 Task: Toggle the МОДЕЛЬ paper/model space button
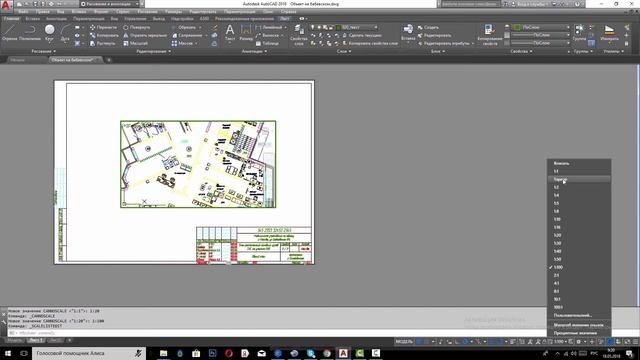click(404, 341)
